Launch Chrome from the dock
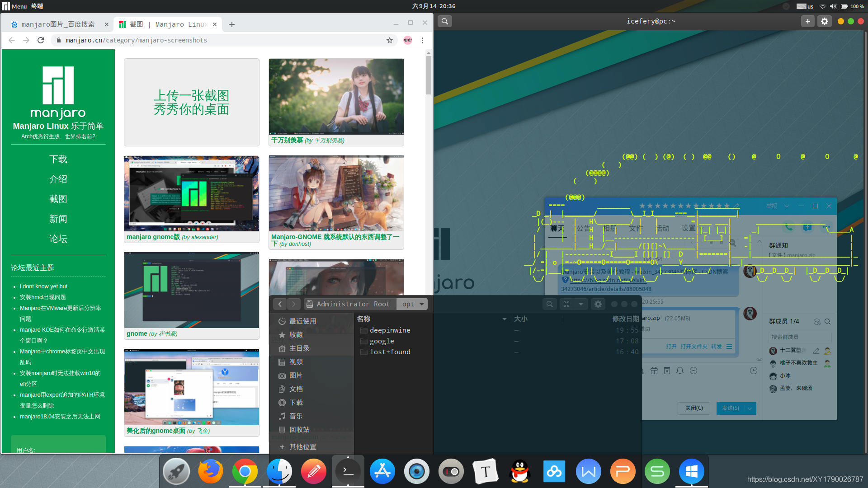This screenshot has width=868, height=488. point(245,471)
